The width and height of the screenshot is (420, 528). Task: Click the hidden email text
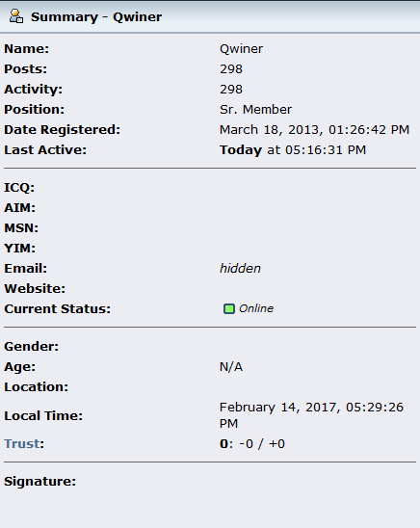pos(240,269)
